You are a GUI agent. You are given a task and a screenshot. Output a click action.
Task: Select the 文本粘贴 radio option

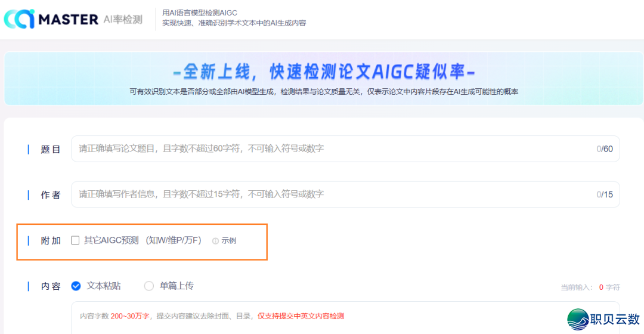coord(76,286)
